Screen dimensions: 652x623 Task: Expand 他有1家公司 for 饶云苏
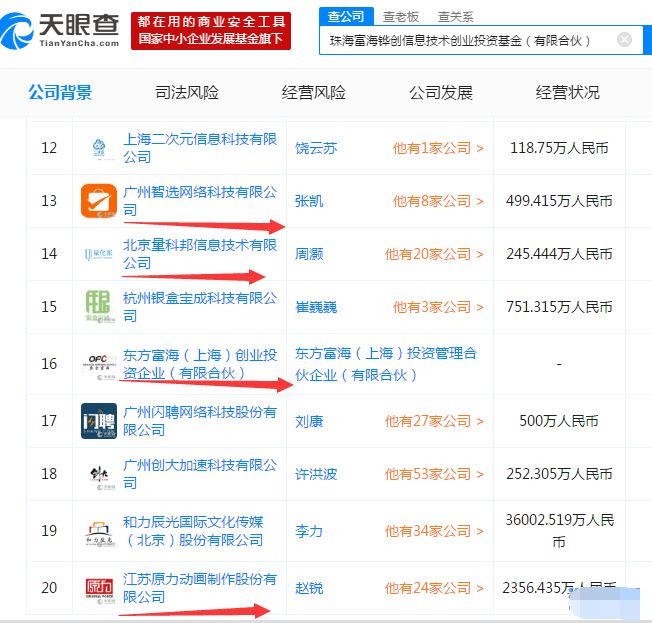click(x=438, y=148)
